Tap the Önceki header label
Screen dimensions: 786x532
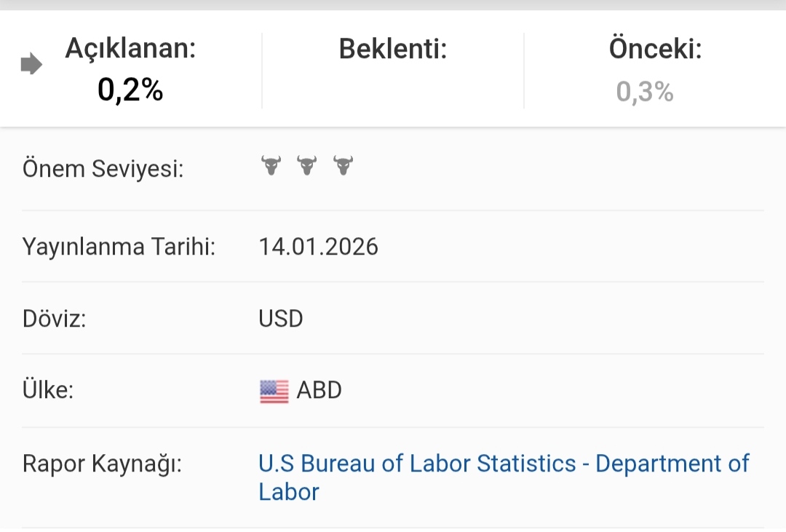655,49
